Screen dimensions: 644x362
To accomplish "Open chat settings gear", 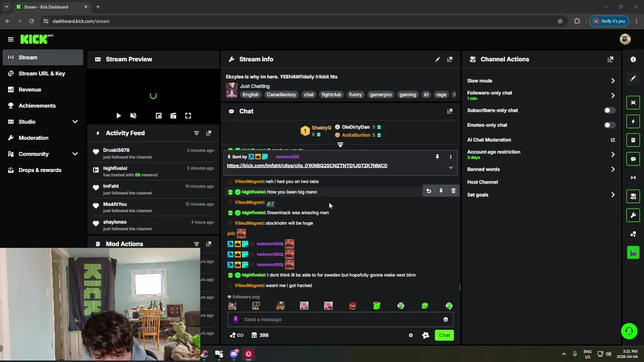I will (x=411, y=335).
